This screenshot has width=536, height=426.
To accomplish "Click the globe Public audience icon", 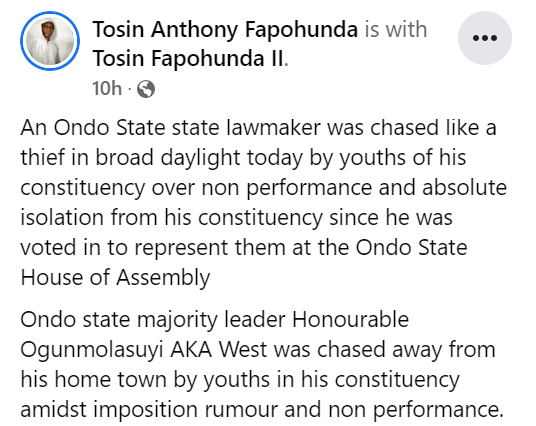I will click(x=146, y=89).
